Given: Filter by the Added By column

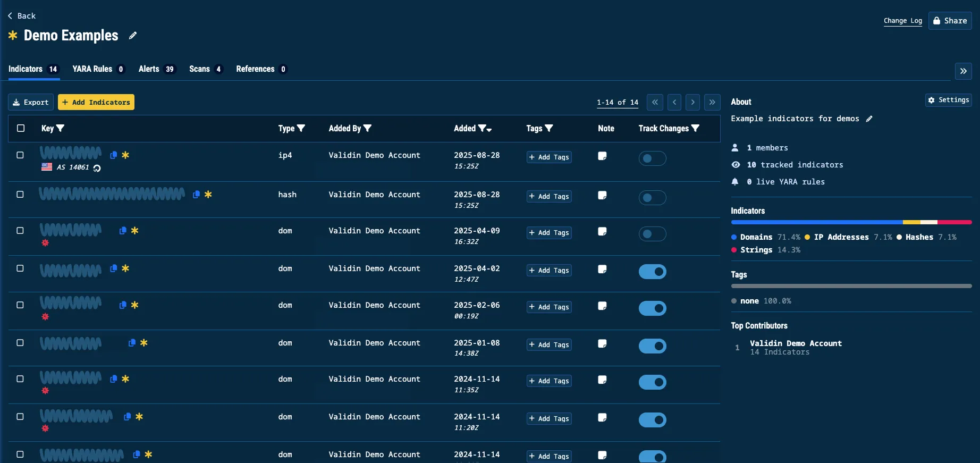Looking at the screenshot, I should click(367, 128).
